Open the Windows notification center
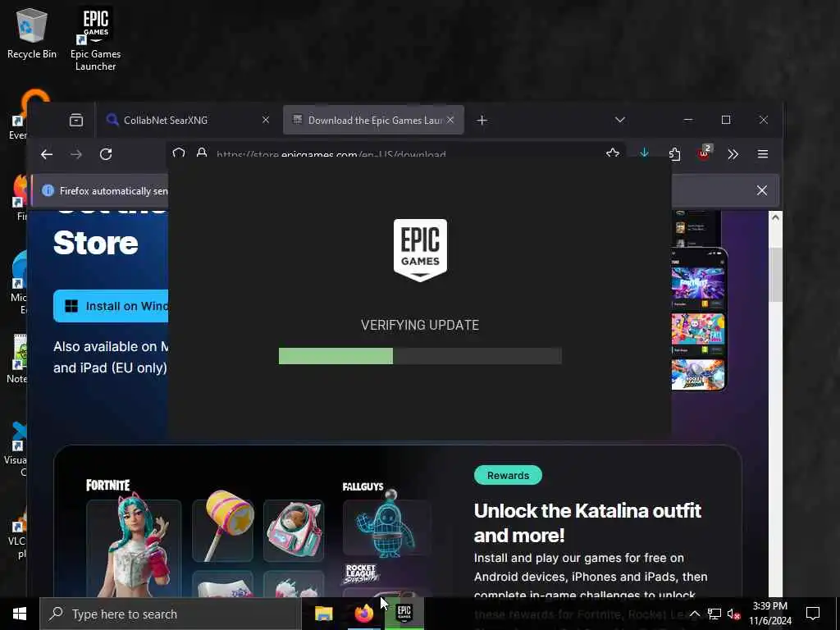The width and height of the screenshot is (840, 630). (x=813, y=614)
